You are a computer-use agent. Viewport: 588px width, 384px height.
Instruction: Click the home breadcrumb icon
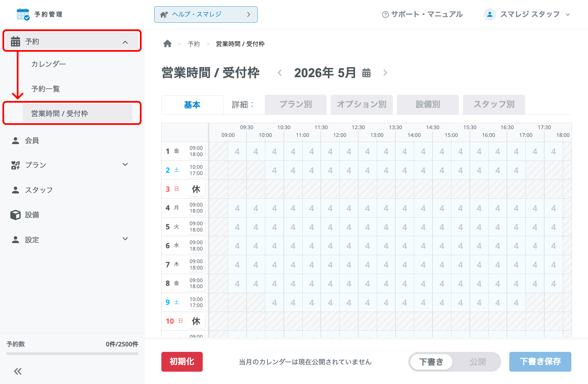click(x=167, y=44)
